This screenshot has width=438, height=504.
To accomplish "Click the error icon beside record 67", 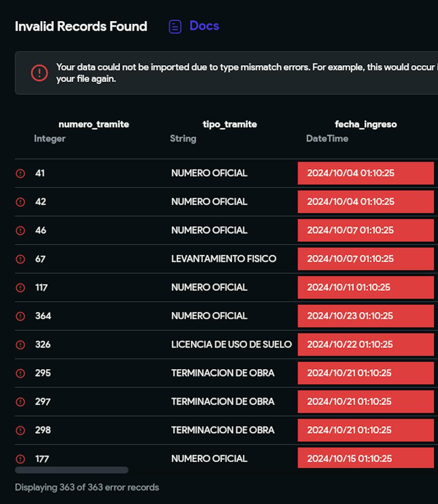I will point(20,259).
